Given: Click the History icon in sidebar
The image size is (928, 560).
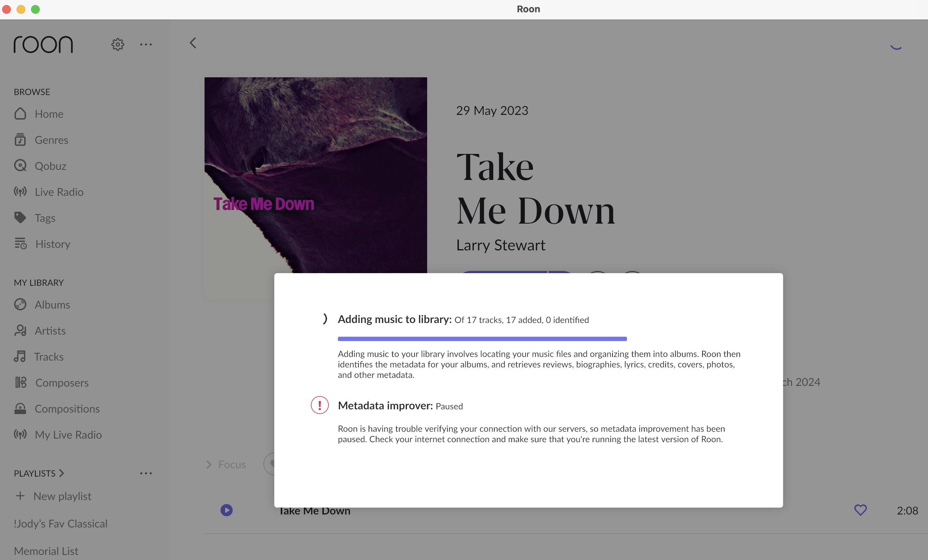Looking at the screenshot, I should coord(21,244).
